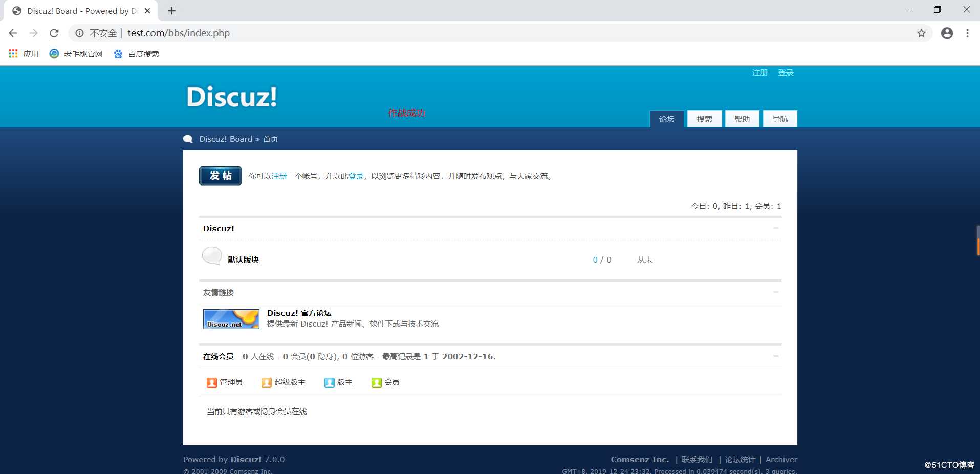Open the site info icon beside 不安全
This screenshot has height=474, width=980.
79,33
